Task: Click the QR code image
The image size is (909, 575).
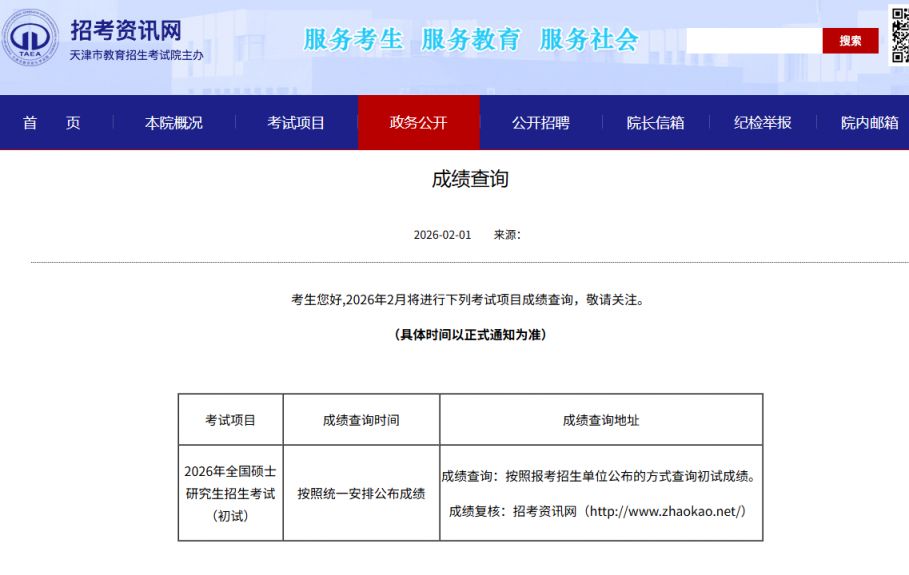Action: click(x=900, y=36)
